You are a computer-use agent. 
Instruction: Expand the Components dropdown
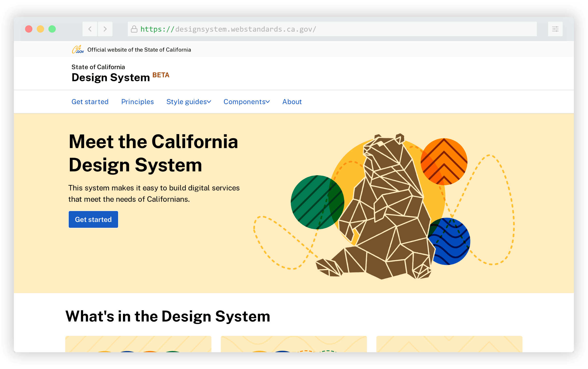pos(246,102)
